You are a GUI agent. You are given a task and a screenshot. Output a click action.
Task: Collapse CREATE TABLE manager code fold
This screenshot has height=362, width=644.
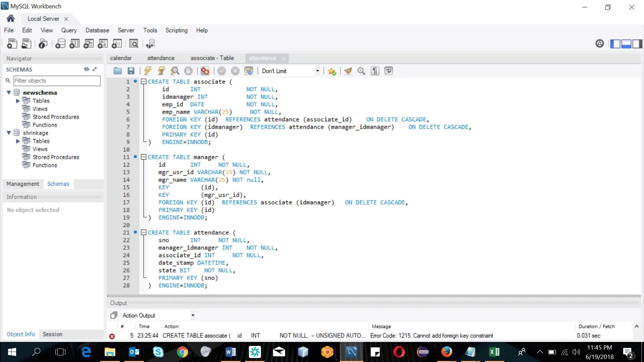[x=144, y=157]
